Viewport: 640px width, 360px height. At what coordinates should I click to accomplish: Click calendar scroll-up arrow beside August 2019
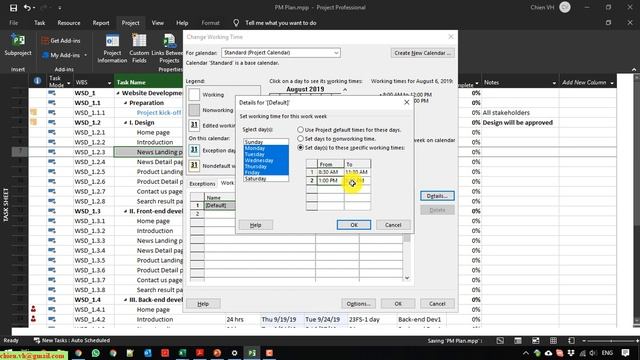345,89
